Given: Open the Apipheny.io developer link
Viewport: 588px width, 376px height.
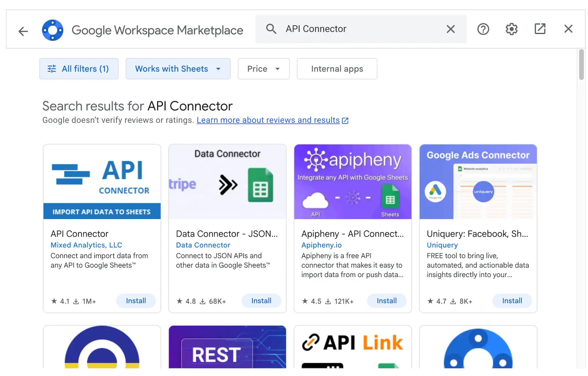Looking at the screenshot, I should tap(321, 245).
